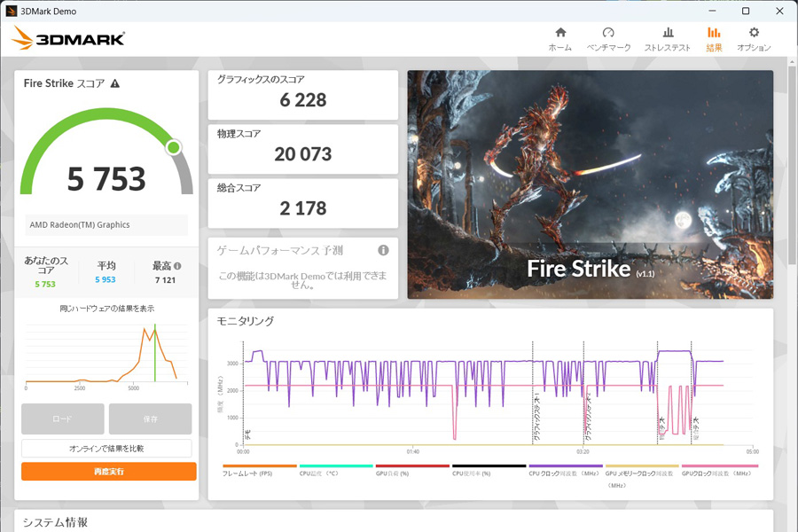Click the 物理スコア 20 073 card
This screenshot has height=532, width=798.
click(x=303, y=149)
